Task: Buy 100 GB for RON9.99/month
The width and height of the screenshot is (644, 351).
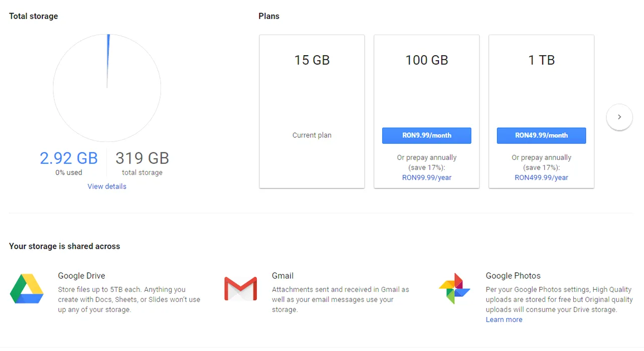Action: point(426,135)
